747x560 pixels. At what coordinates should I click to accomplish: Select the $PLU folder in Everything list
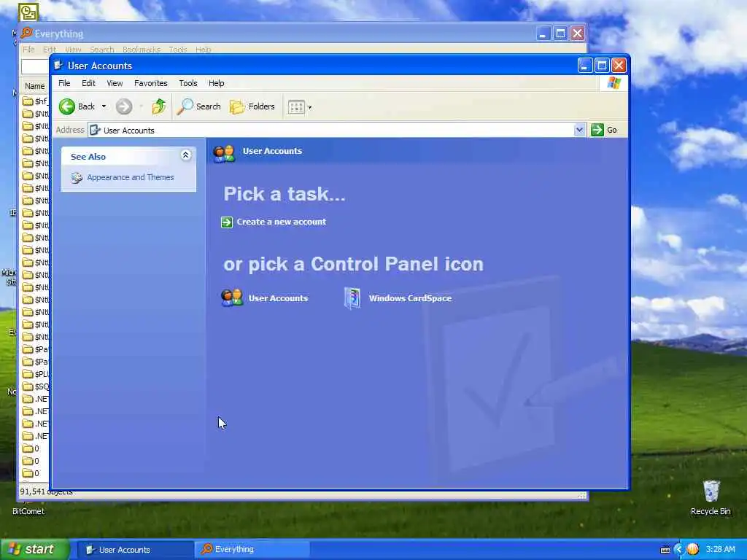36,374
